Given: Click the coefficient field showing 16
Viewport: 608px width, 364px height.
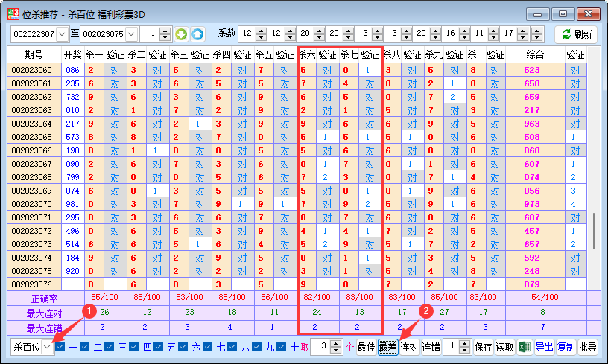Looking at the screenshot, I should [450, 34].
